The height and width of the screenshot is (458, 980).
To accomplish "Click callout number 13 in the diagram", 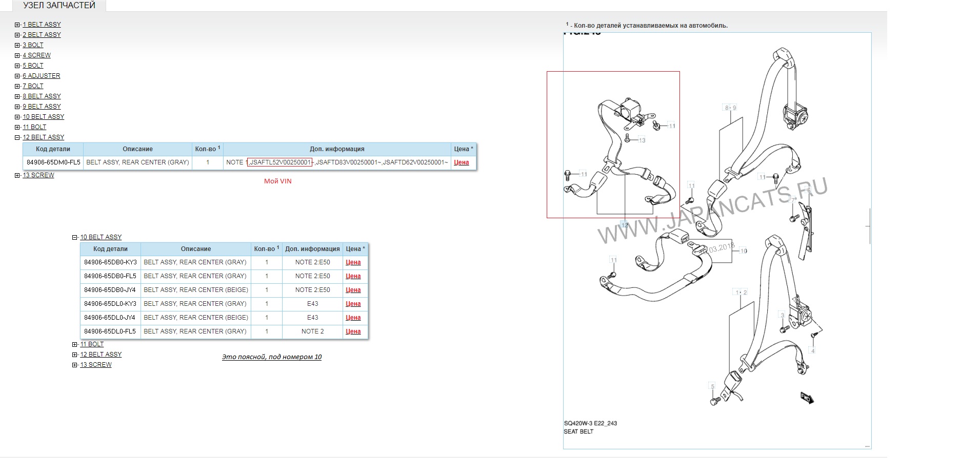I will [642, 140].
